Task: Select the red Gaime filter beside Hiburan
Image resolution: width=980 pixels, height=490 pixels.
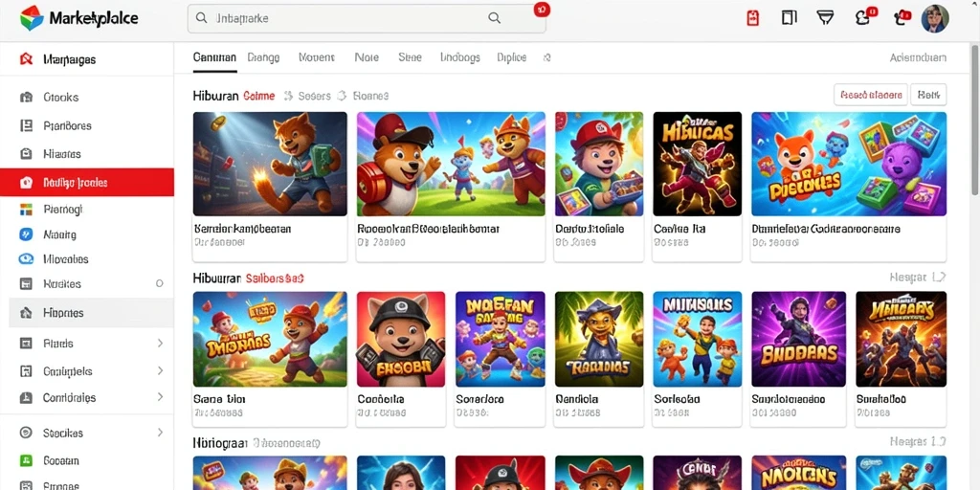Action: [x=258, y=96]
